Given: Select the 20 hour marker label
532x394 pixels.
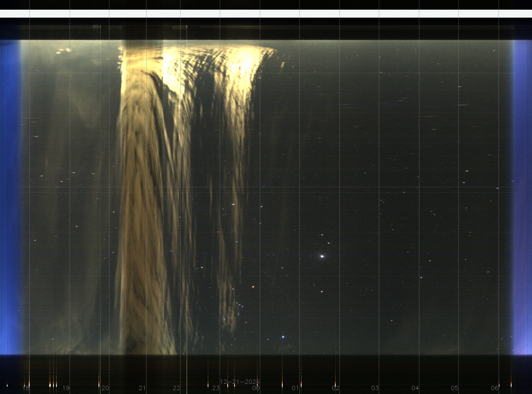Looking at the screenshot, I should click(105, 388).
